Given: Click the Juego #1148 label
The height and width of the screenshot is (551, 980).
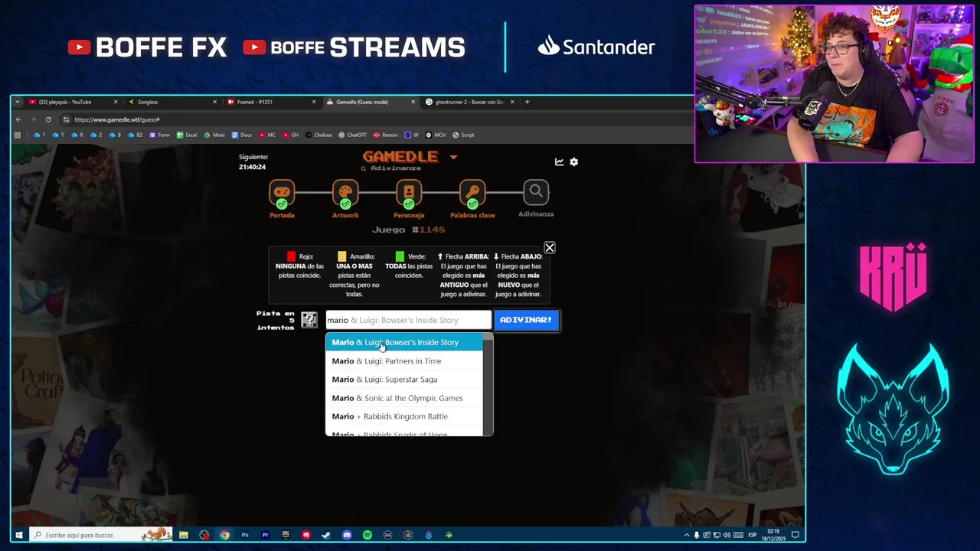Looking at the screenshot, I should click(408, 230).
